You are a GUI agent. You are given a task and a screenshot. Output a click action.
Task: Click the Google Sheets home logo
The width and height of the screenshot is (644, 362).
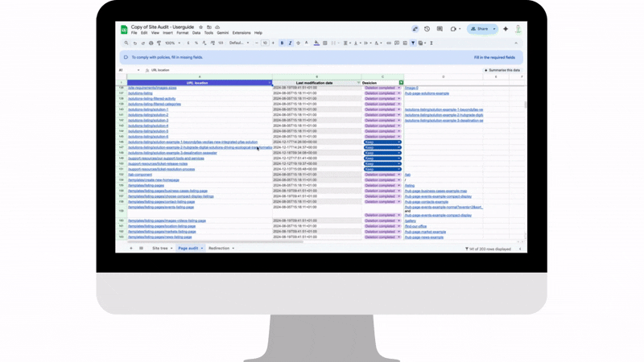pos(124,30)
